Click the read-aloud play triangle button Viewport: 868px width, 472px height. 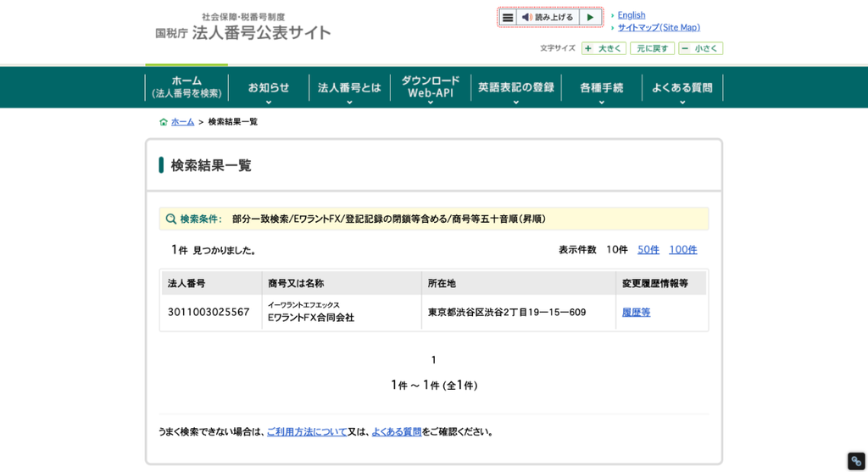590,17
